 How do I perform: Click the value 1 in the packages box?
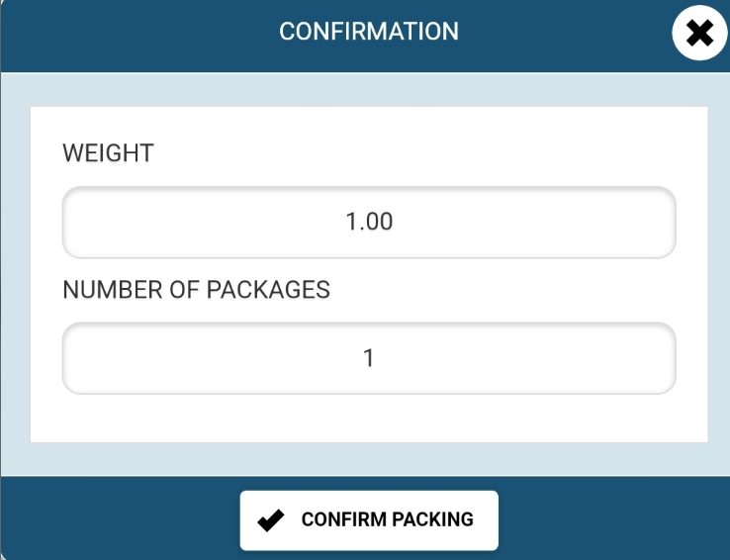tap(369, 358)
